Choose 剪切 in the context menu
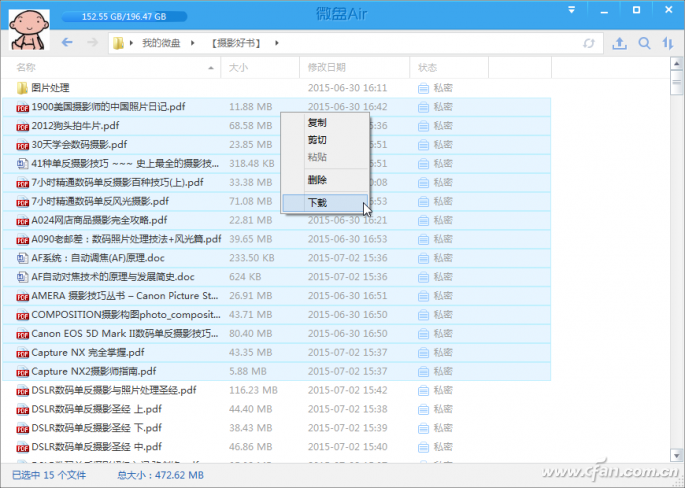 pyautogui.click(x=325, y=140)
